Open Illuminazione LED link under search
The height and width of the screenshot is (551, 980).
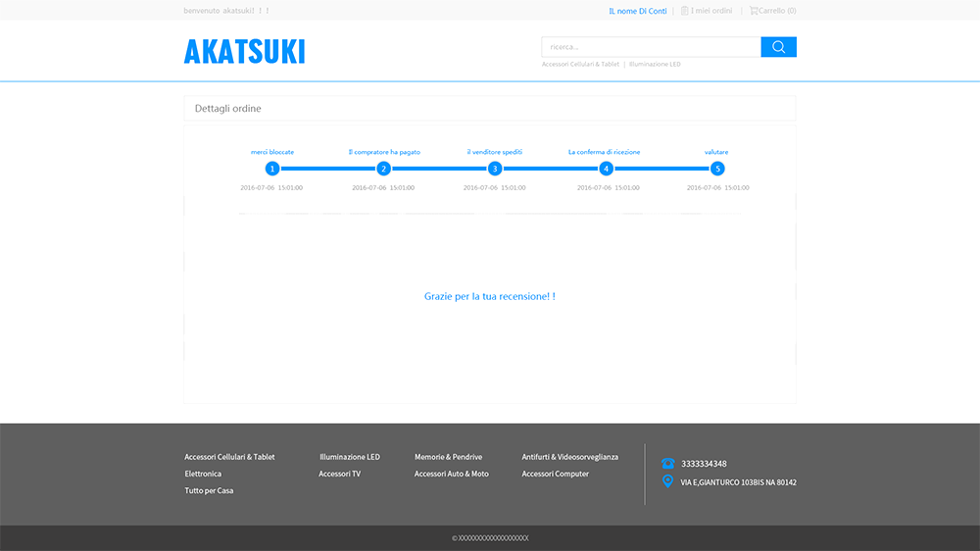click(x=655, y=65)
